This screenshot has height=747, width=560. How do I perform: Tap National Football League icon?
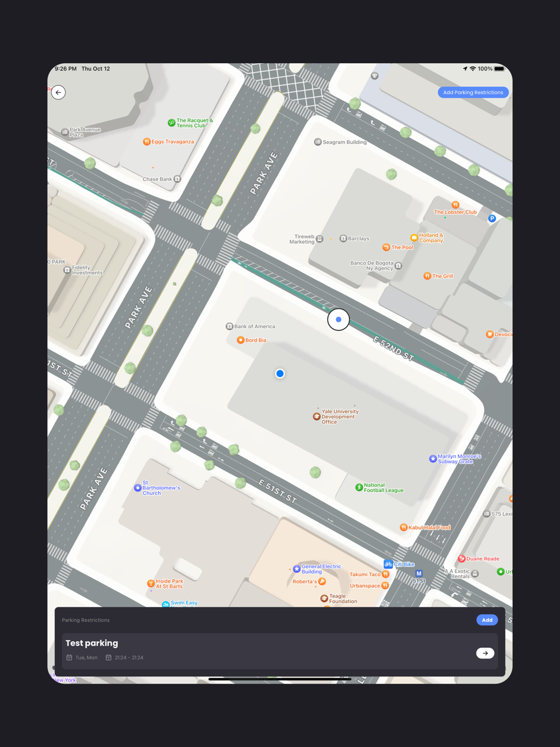359,488
